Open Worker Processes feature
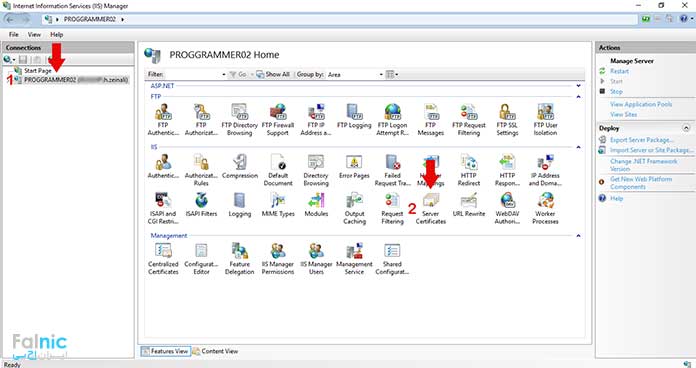This screenshot has width=696, height=368. [545, 208]
